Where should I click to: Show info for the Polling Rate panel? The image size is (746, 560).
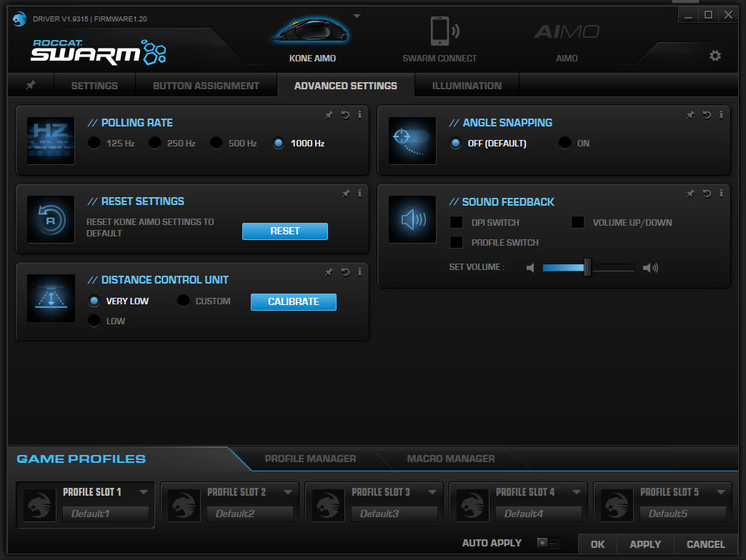(359, 114)
